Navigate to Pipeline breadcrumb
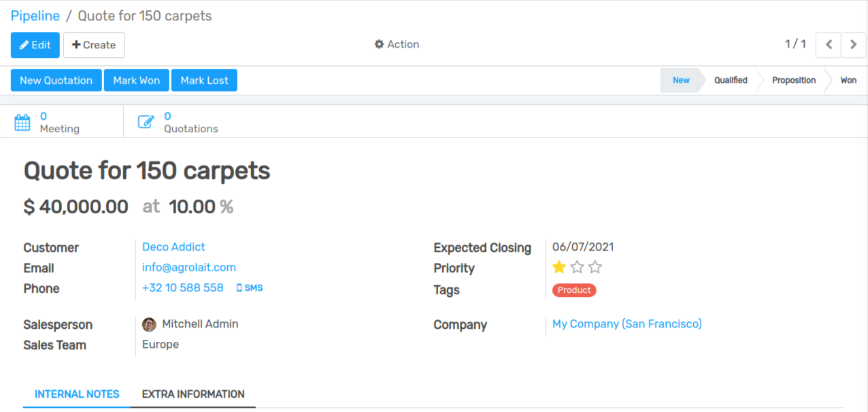 coord(35,16)
